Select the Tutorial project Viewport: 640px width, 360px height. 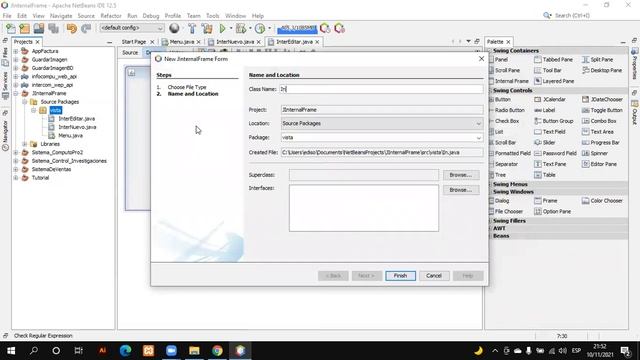click(40, 178)
